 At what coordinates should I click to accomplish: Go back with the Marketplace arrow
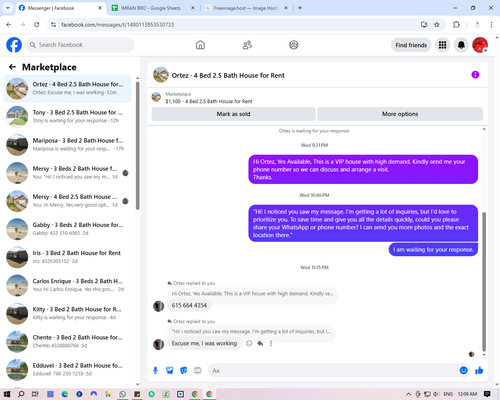click(12, 67)
